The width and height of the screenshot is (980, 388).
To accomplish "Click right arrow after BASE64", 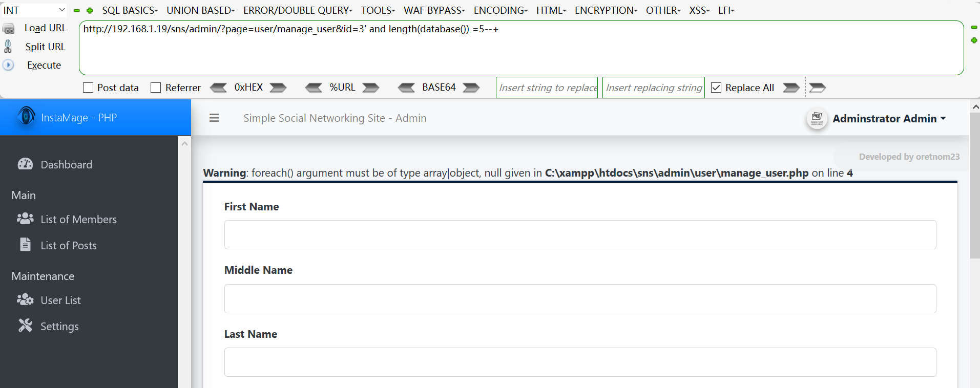I will [x=471, y=88].
